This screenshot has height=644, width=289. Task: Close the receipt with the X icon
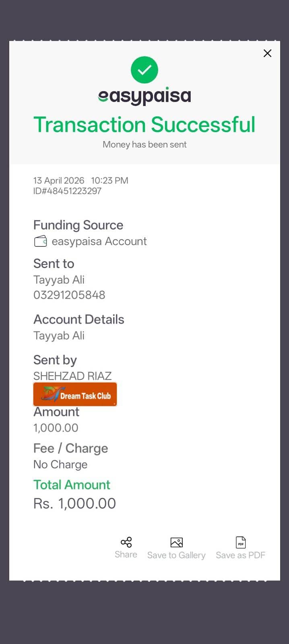pyautogui.click(x=267, y=53)
